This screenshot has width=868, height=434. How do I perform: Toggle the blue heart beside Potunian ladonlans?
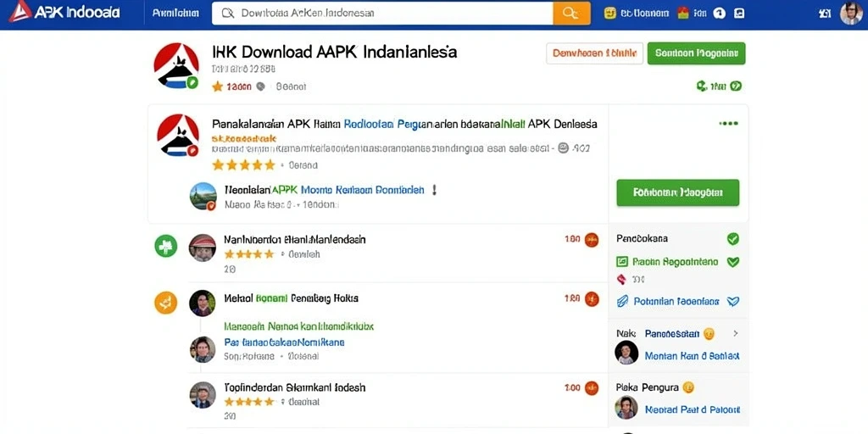733,302
